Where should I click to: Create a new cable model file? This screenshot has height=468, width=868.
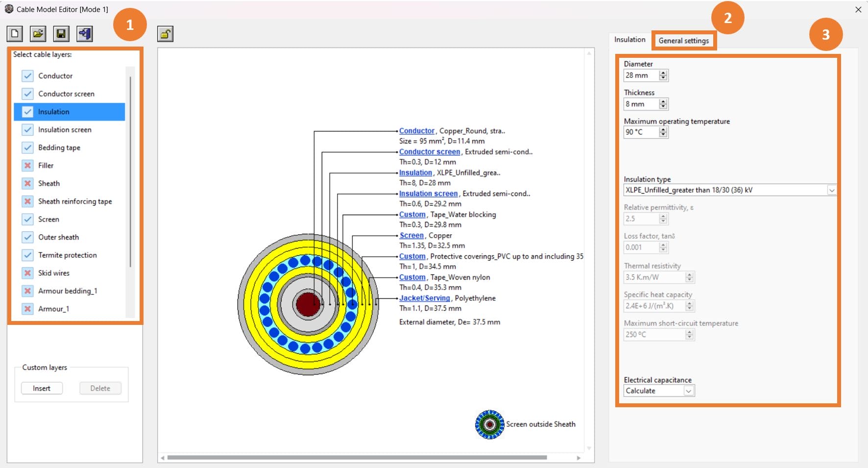[x=15, y=33]
